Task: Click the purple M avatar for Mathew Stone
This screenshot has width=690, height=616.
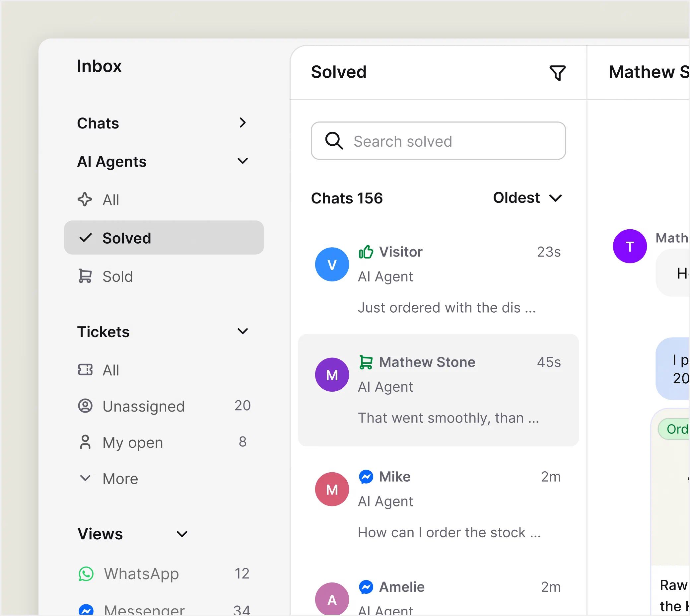Action: tap(332, 375)
